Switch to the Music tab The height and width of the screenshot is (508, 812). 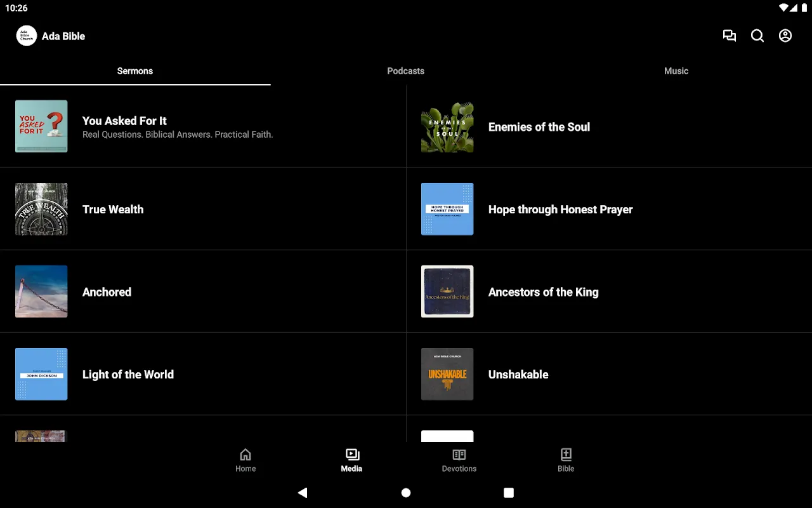tap(676, 71)
